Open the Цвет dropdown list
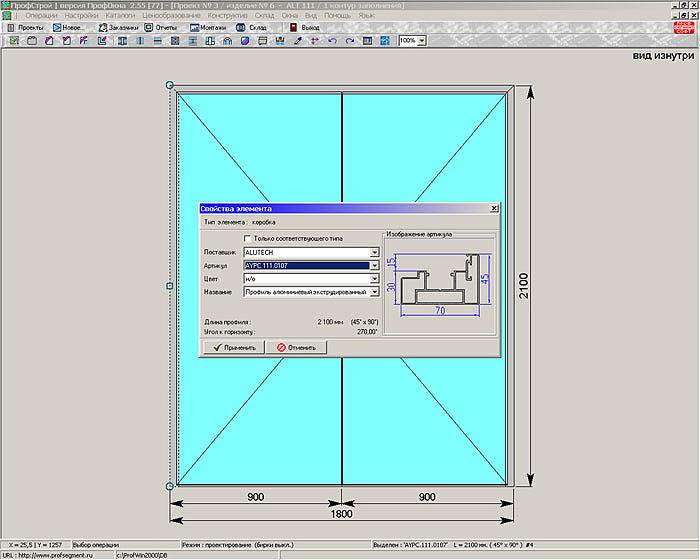Image resolution: width=700 pixels, height=560 pixels. (x=374, y=279)
